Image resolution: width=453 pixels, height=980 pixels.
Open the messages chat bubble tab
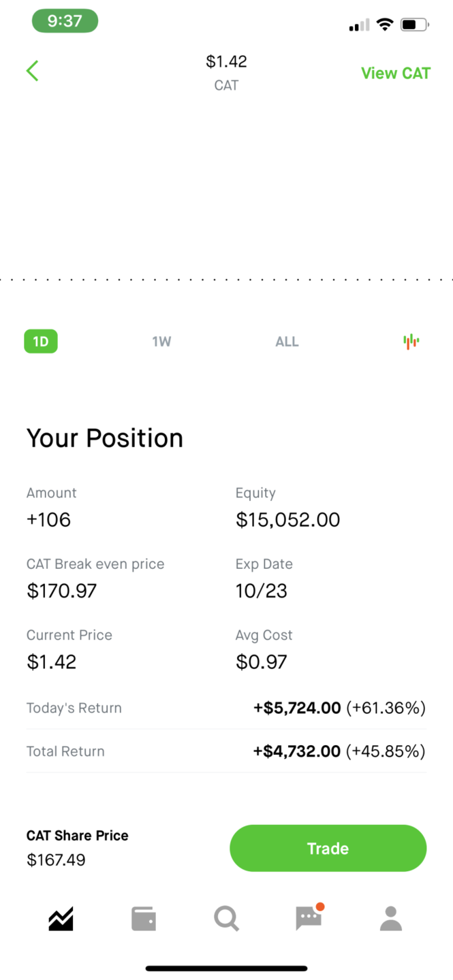coord(309,919)
